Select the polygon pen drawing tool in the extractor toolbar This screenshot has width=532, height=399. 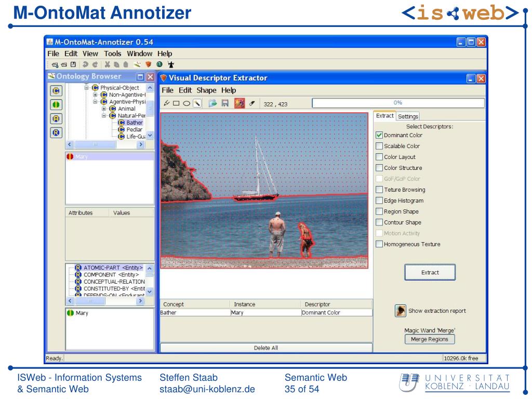(167, 103)
